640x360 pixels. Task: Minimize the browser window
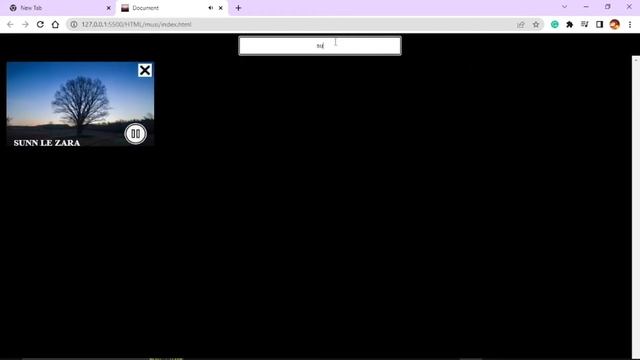point(586,7)
